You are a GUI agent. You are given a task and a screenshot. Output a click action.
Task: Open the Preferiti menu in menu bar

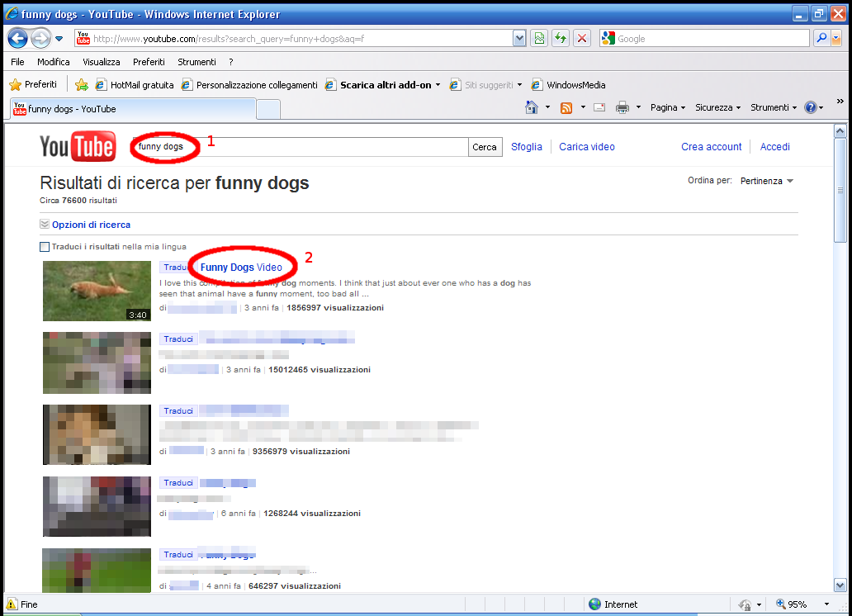(149, 62)
